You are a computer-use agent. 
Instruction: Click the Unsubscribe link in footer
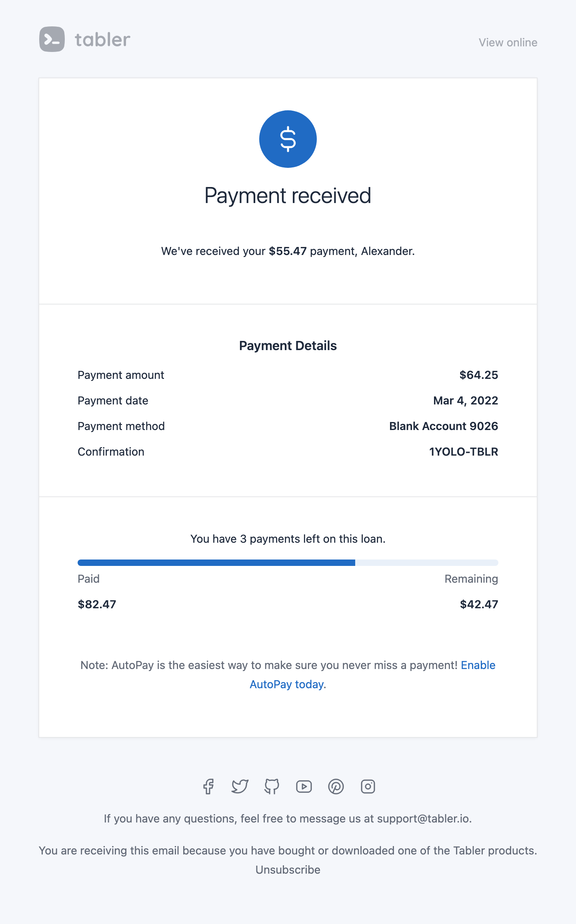(x=288, y=870)
